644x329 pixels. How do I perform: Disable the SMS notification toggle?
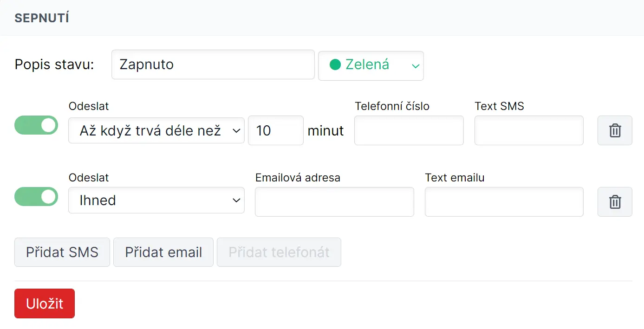(36, 125)
